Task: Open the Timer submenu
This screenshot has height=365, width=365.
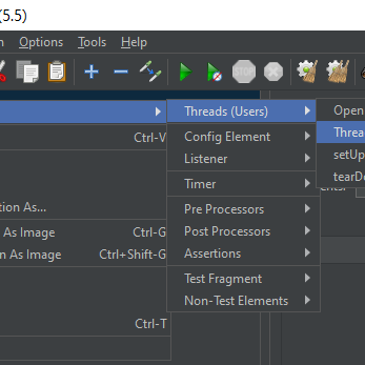Action: click(x=243, y=184)
